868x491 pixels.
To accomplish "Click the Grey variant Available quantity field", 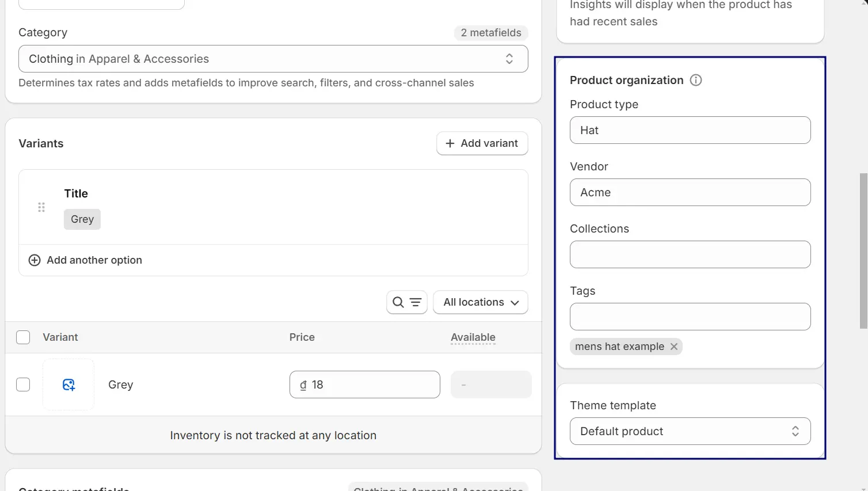I will click(x=491, y=385).
